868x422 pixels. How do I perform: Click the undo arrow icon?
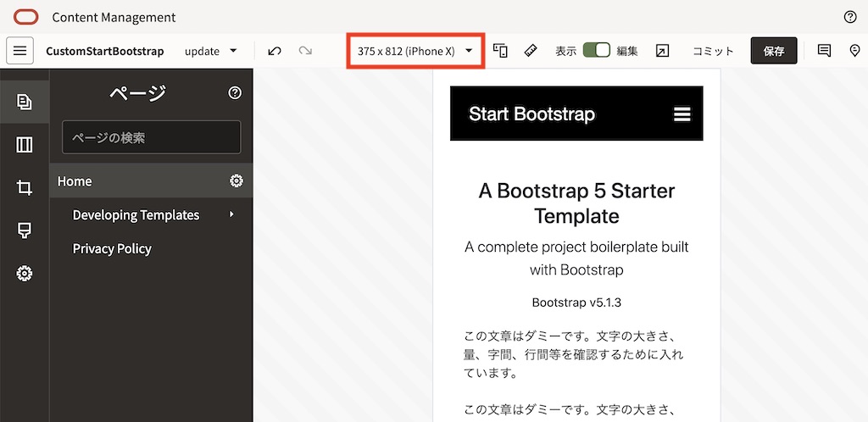275,51
